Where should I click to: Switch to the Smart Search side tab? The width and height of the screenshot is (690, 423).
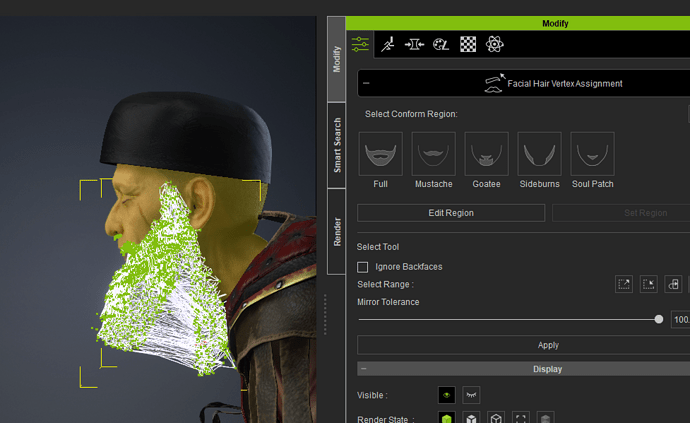coord(337,145)
